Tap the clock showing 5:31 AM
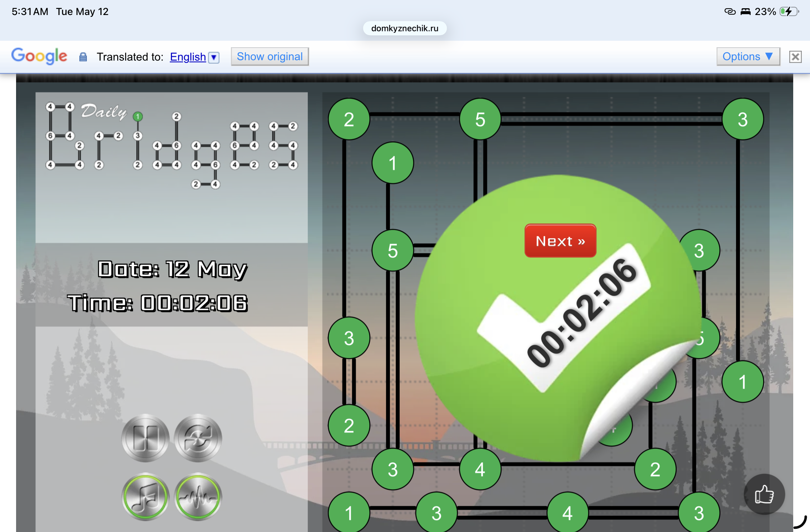 pyautogui.click(x=30, y=11)
